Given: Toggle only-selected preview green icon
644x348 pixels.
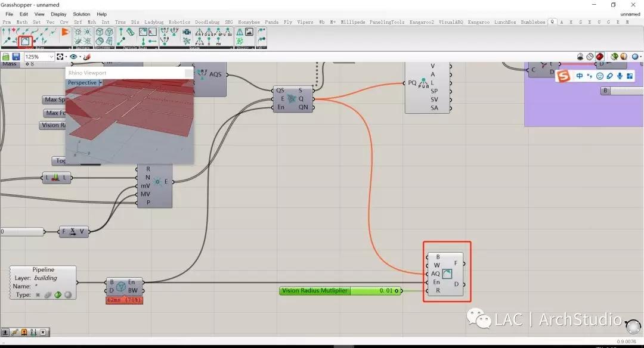Looking at the screenshot, I should click(x=614, y=57).
